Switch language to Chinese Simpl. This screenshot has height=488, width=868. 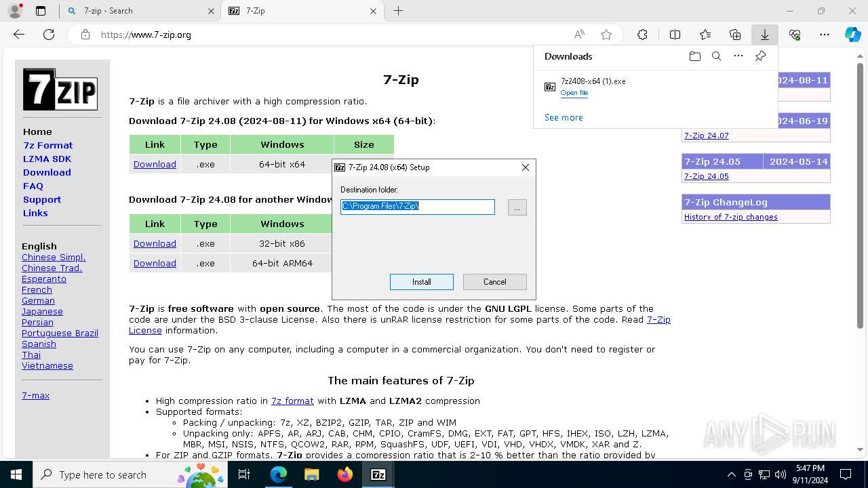tap(54, 257)
